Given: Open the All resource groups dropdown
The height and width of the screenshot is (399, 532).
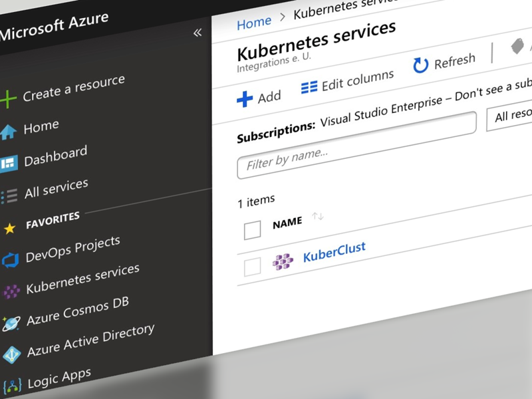Looking at the screenshot, I should pyautogui.click(x=509, y=116).
